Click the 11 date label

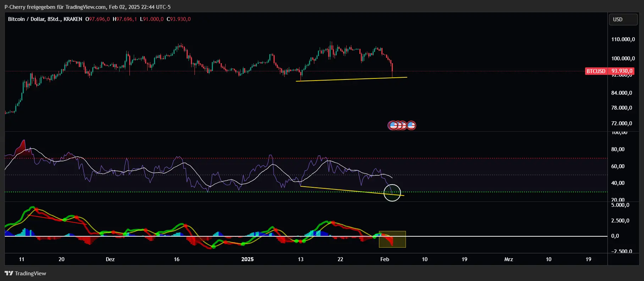[22, 259]
